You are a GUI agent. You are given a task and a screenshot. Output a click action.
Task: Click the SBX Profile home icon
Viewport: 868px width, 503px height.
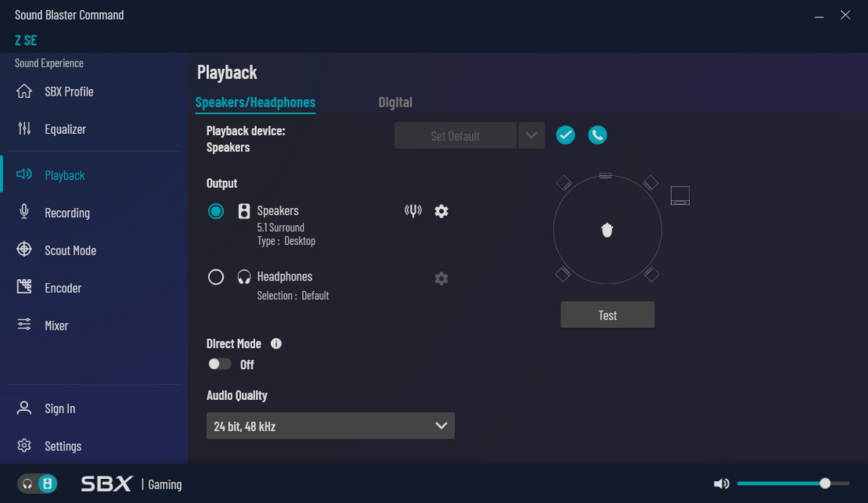(24, 91)
